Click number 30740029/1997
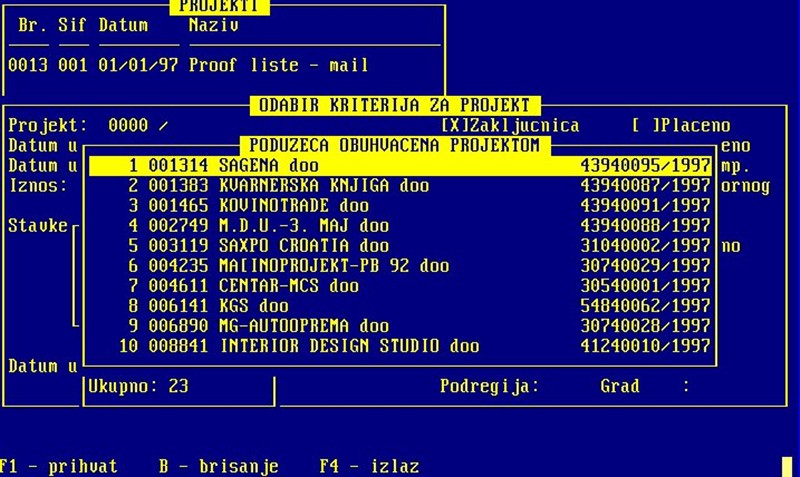The height and width of the screenshot is (477, 800). point(645,266)
